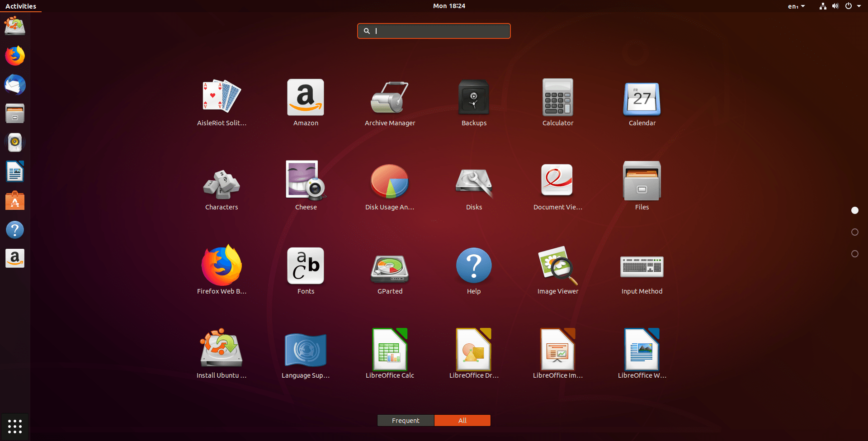Open Ubuntu Software from the dock
This screenshot has width=868, height=441.
pyautogui.click(x=15, y=201)
